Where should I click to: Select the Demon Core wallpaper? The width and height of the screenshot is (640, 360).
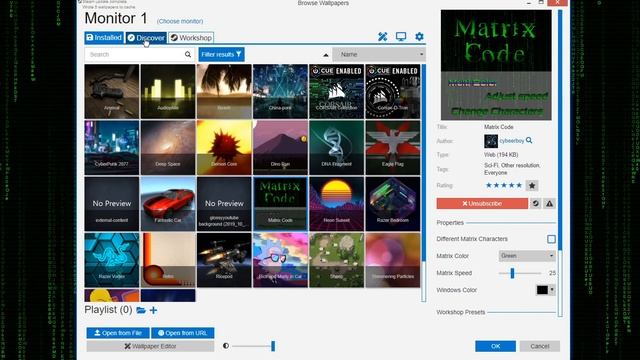click(x=224, y=148)
